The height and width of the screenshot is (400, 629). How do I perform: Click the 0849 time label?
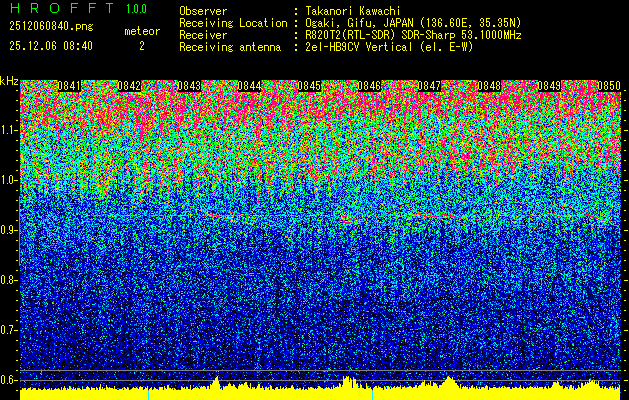[x=549, y=86]
